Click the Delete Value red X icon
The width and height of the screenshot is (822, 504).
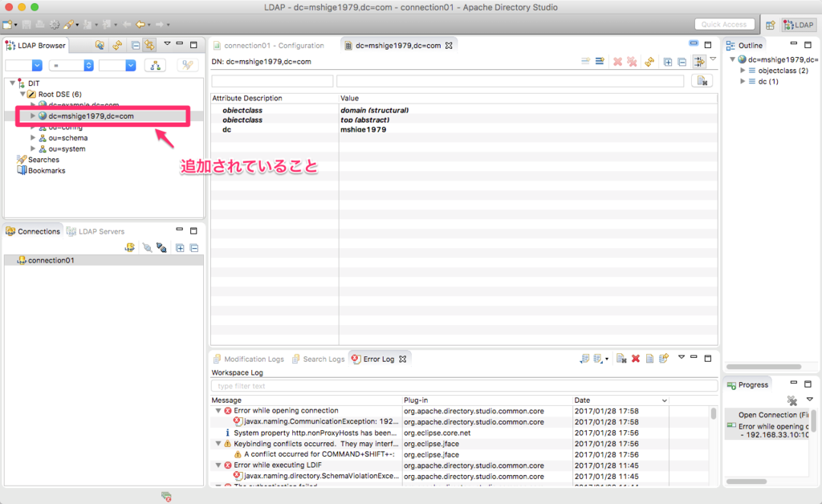coord(617,62)
